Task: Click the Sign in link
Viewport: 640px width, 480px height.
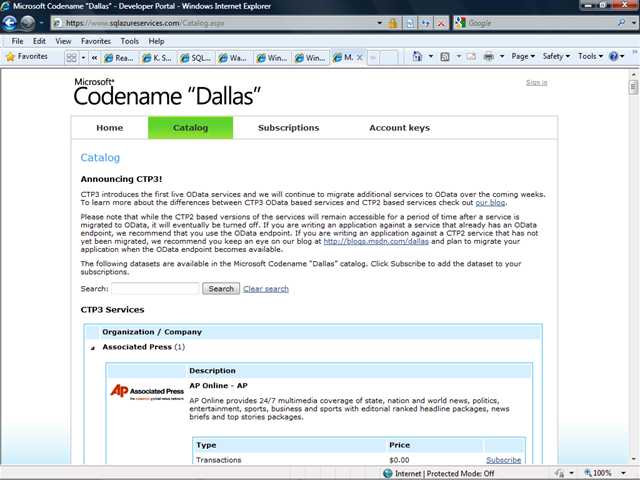Action: tap(536, 82)
